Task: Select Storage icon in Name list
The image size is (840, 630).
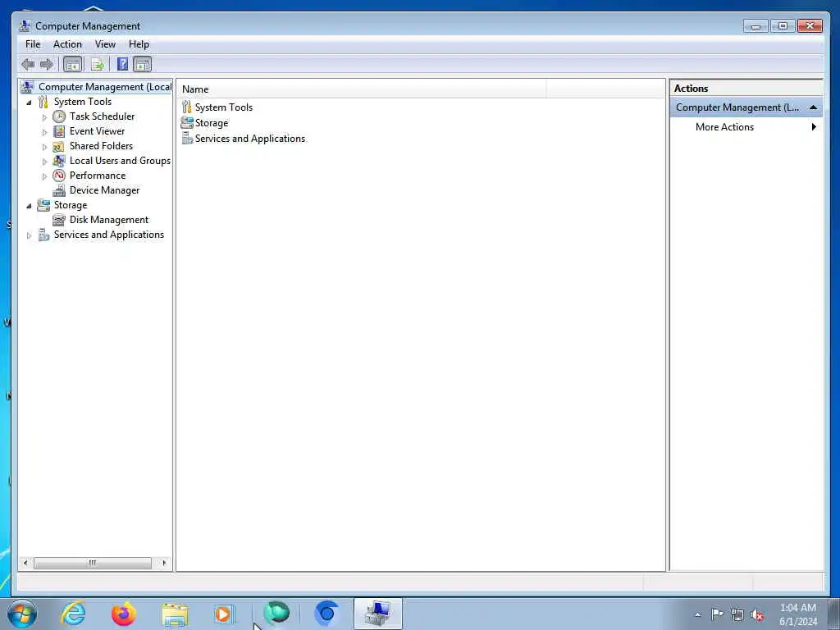Action: [186, 123]
